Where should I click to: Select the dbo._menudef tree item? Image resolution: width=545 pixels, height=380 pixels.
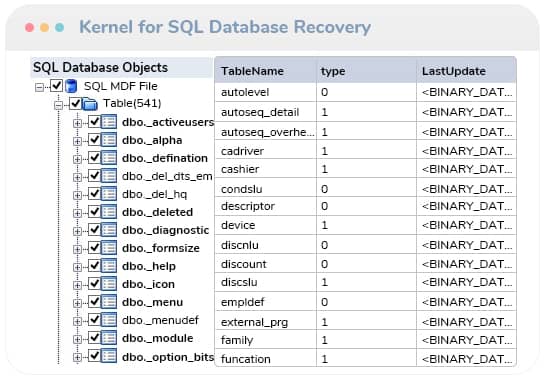(x=160, y=320)
